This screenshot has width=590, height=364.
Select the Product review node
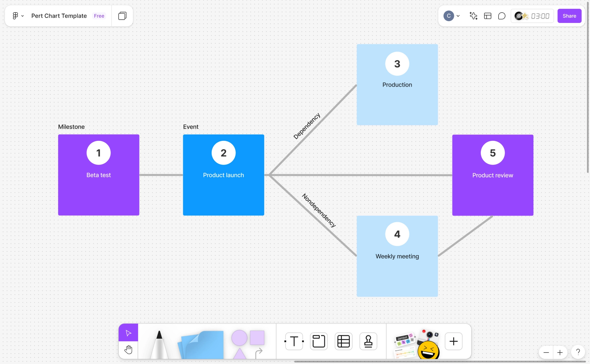click(493, 175)
